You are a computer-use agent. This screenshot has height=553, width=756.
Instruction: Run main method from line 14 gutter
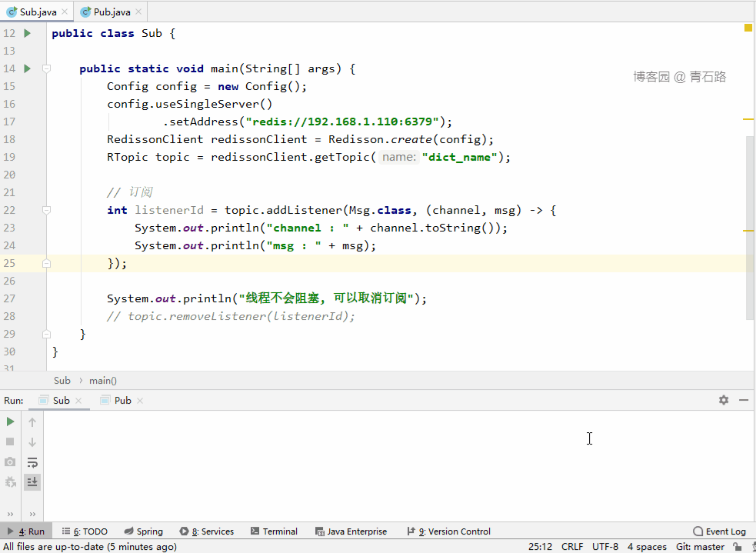coord(28,68)
